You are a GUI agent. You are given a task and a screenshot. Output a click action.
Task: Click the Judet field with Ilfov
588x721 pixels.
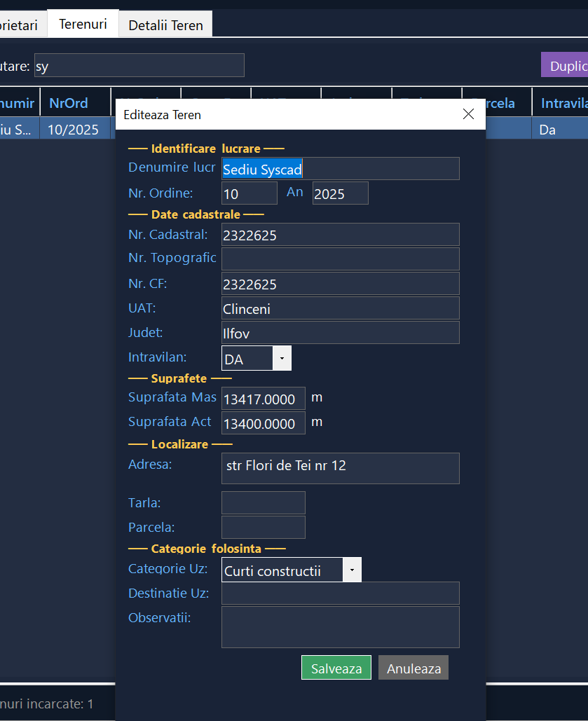pyautogui.click(x=340, y=332)
